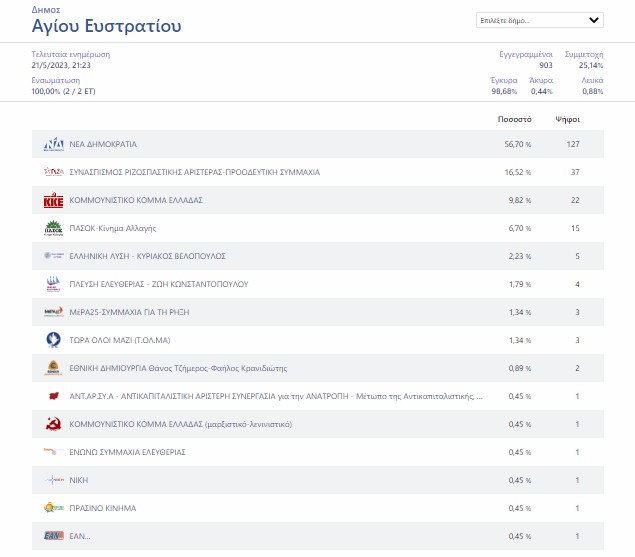This screenshot has width=635, height=557.
Task: Click the ΤΩΡΑ ΟΛΟΙ ΜΑΖΙ party logo
Action: pos(53,340)
